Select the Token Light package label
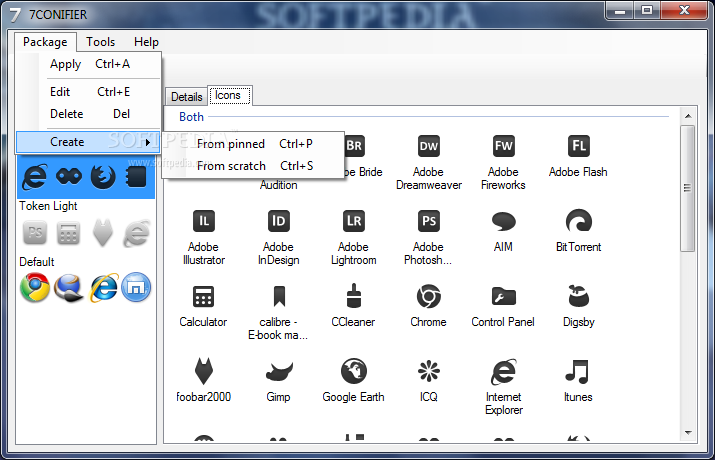The image size is (715, 460). click(x=48, y=206)
